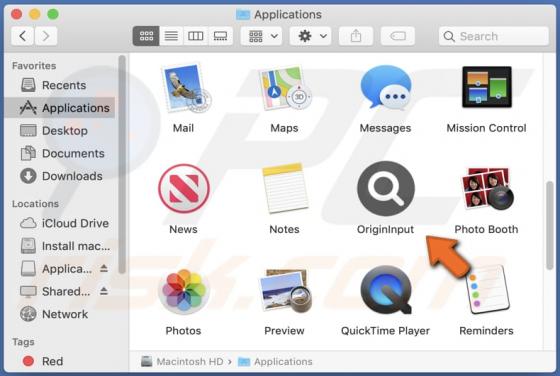Select the Applica... volume in Locations
This screenshot has height=376, width=560.
[x=56, y=269]
